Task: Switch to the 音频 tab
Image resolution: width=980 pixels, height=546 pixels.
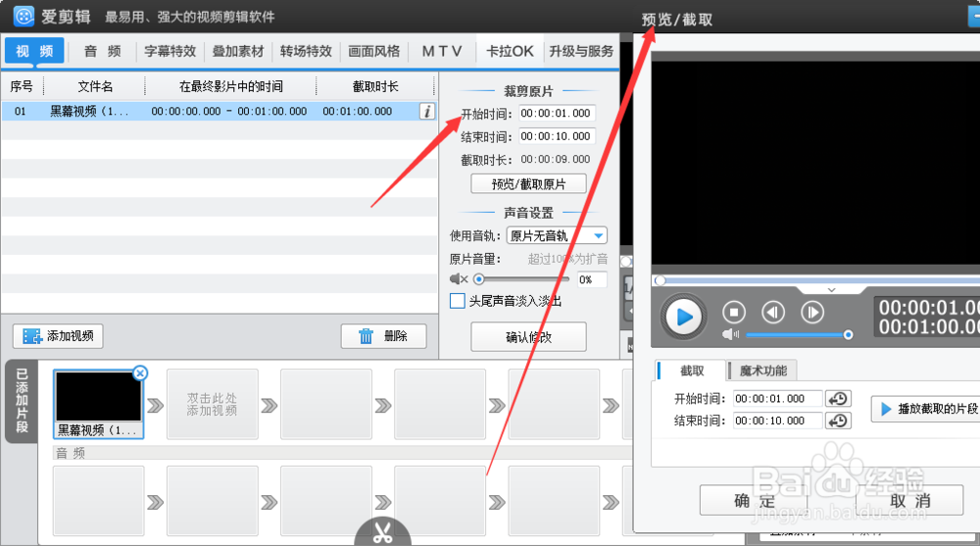Action: point(103,51)
